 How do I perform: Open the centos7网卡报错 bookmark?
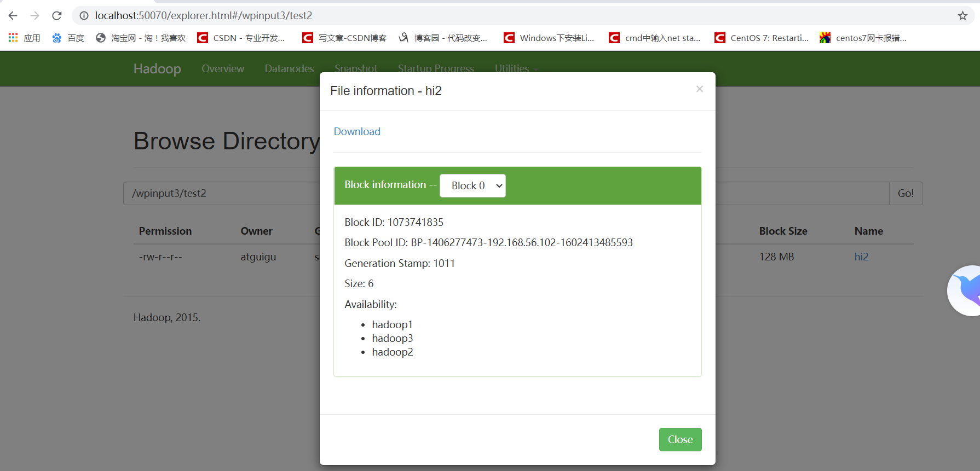863,38
